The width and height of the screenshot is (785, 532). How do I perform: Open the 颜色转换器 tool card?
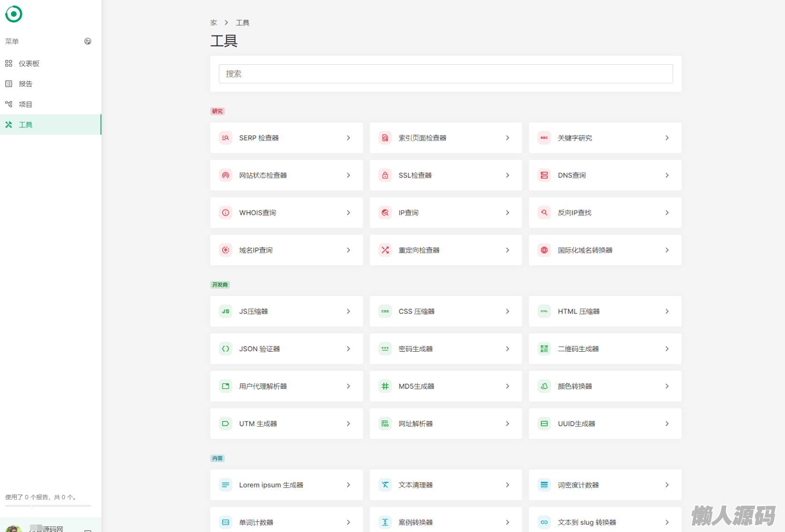pyautogui.click(x=605, y=386)
